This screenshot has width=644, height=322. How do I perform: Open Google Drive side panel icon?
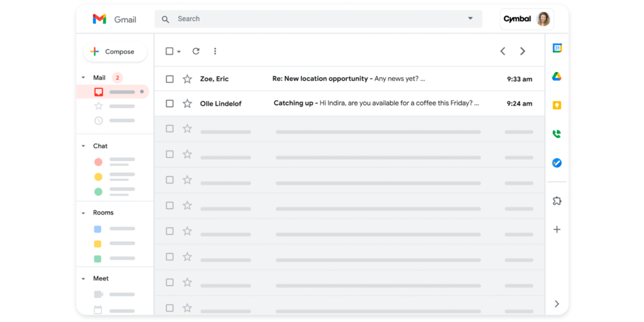pyautogui.click(x=557, y=77)
